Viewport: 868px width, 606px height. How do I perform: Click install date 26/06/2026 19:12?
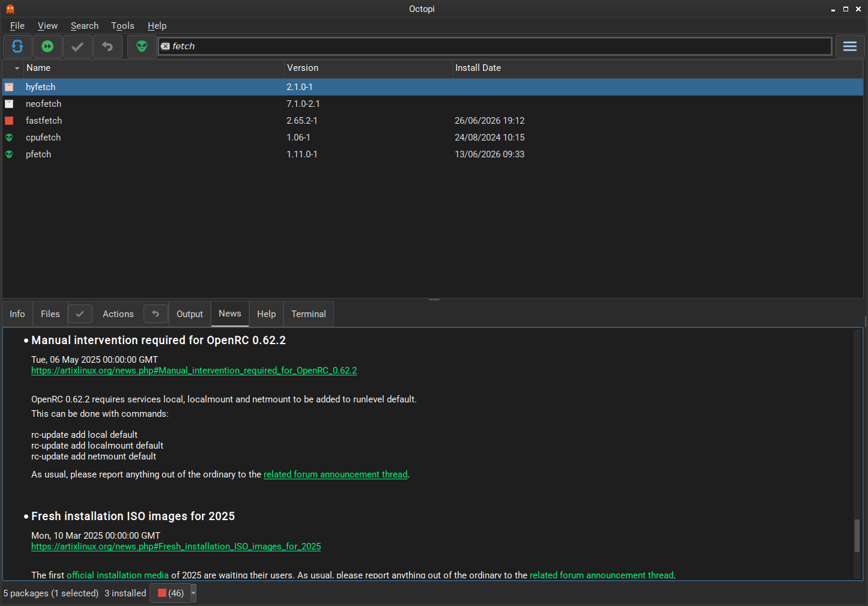click(x=490, y=121)
